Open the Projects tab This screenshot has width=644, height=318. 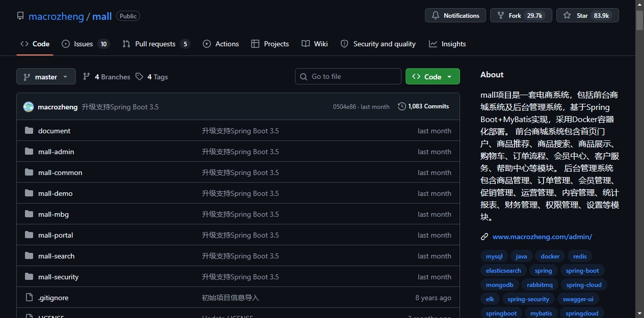coord(270,44)
